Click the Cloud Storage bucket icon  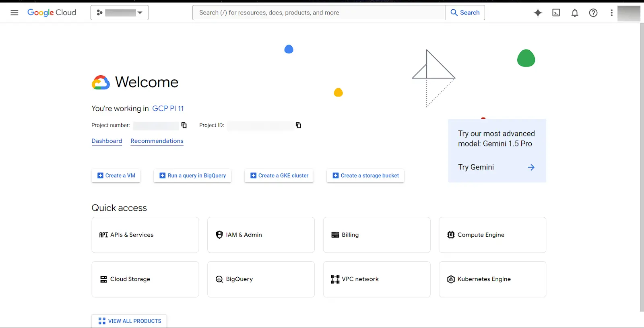[x=103, y=279]
